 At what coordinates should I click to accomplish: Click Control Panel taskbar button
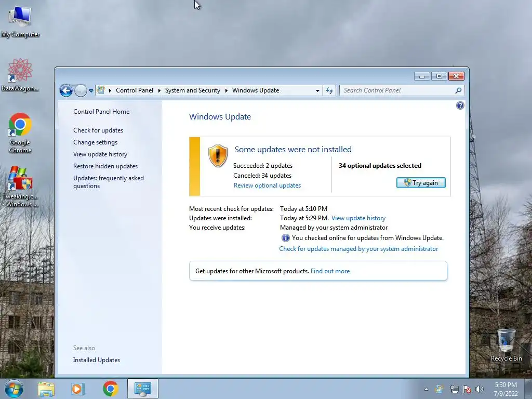(x=143, y=389)
